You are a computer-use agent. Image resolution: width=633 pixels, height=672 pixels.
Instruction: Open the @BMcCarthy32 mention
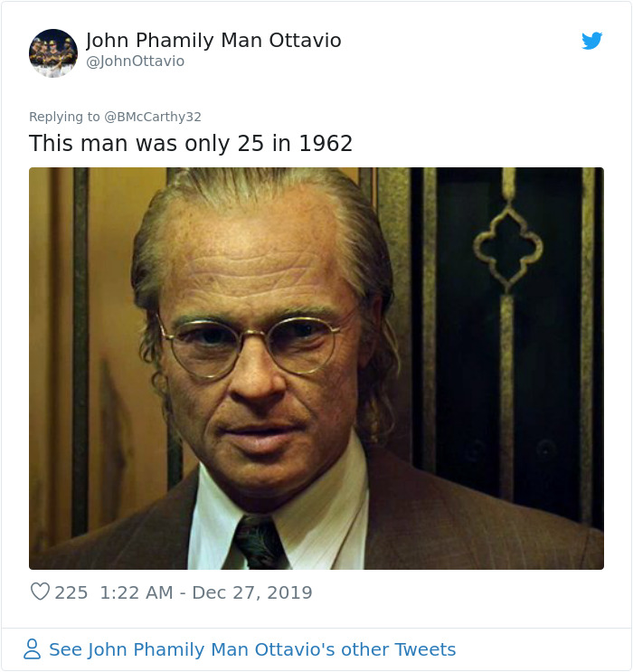point(153,117)
